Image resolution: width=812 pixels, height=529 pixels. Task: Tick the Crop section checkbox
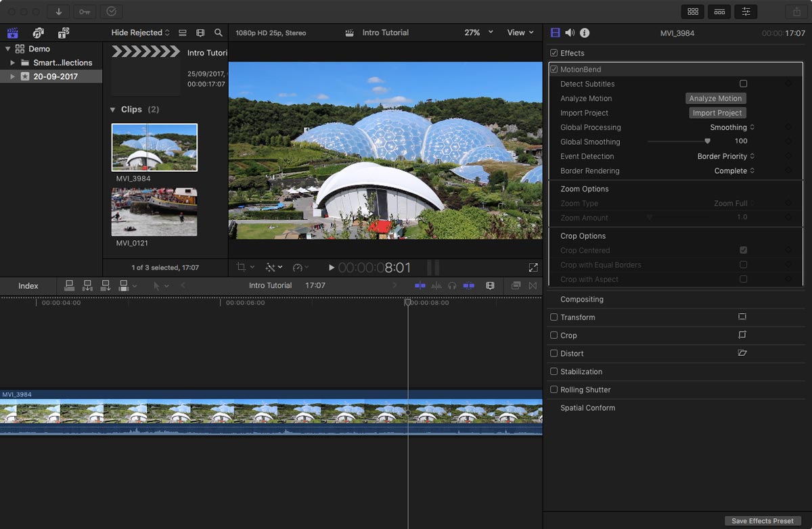click(x=554, y=335)
